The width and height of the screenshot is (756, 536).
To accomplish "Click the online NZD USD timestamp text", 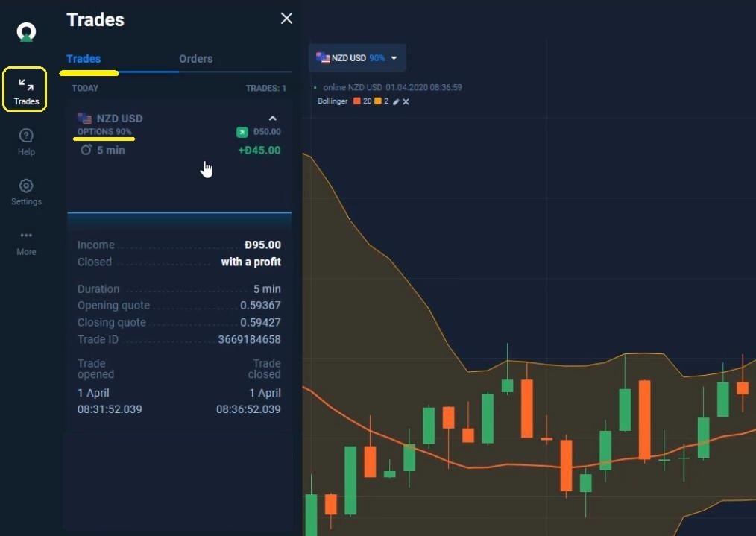I will (x=392, y=87).
